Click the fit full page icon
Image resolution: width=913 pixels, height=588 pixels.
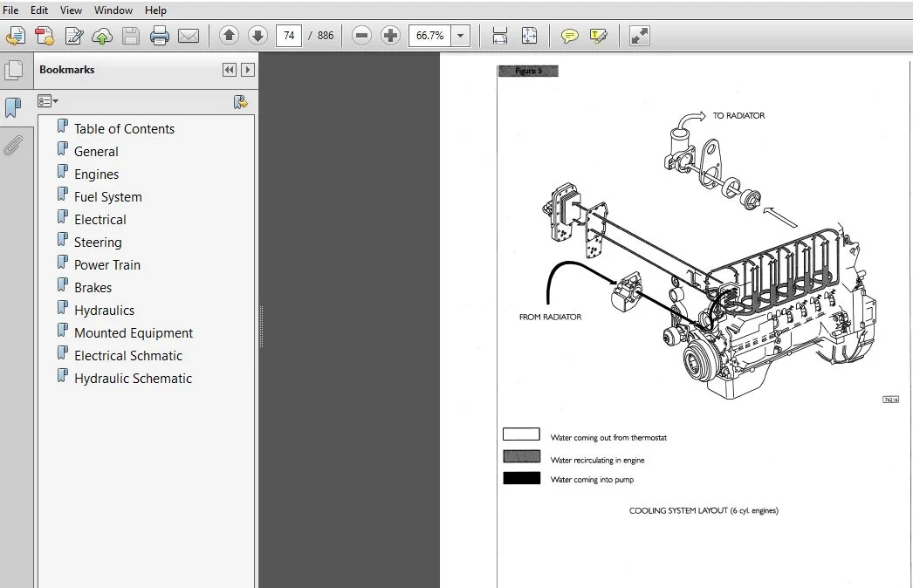tap(529, 36)
